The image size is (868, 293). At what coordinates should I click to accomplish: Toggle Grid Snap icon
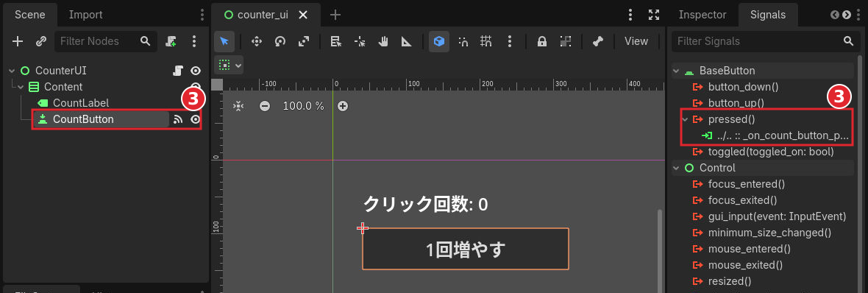pos(486,41)
